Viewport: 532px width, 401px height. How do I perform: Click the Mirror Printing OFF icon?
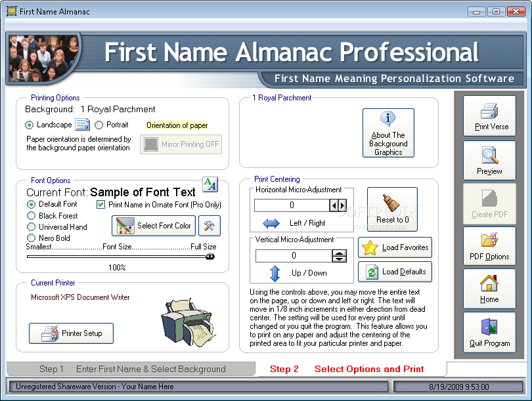click(151, 144)
